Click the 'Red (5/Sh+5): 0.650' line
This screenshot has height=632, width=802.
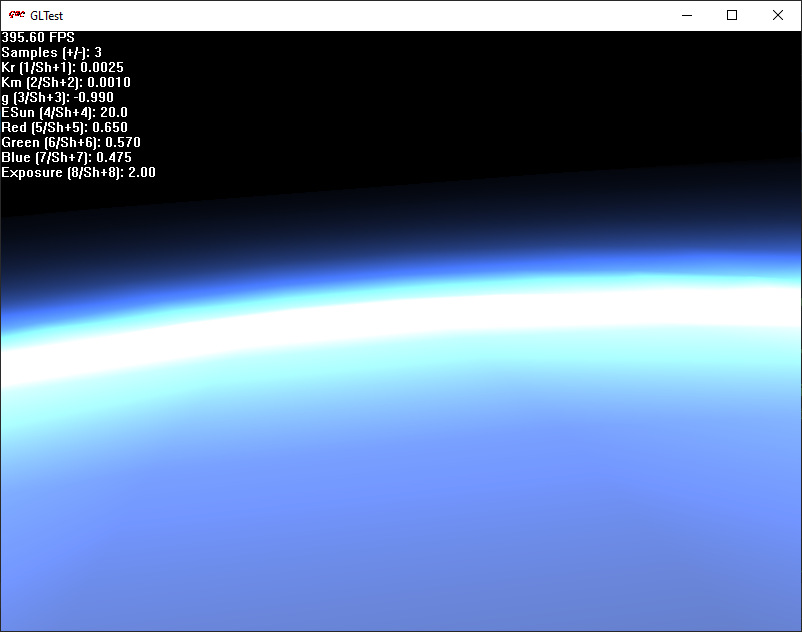pyautogui.click(x=64, y=127)
